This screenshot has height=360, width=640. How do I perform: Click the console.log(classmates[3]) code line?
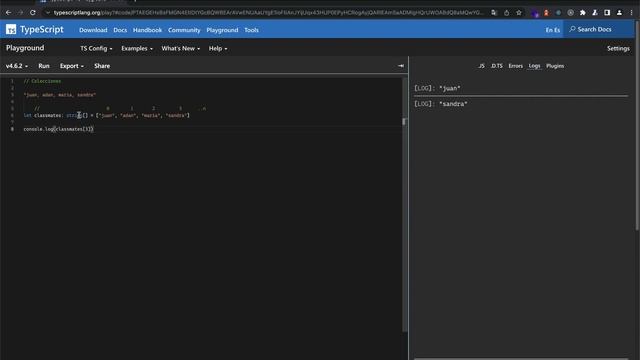point(58,129)
